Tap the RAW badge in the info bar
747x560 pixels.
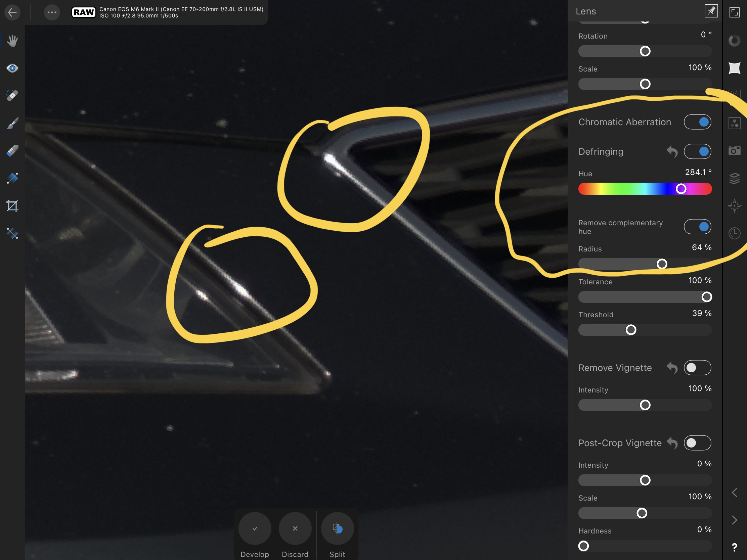point(84,12)
